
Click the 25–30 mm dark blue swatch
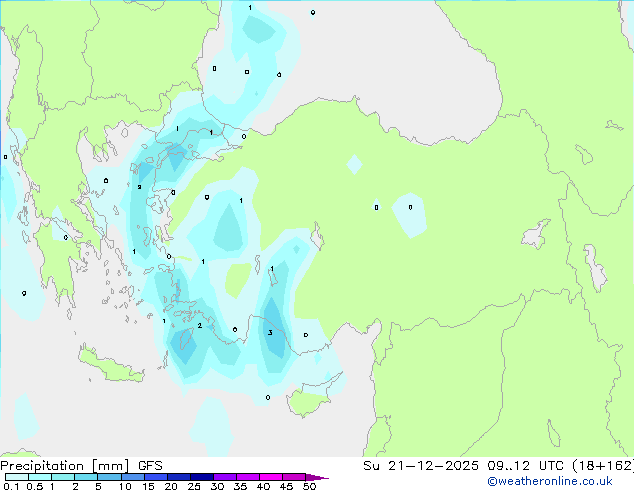point(201,477)
